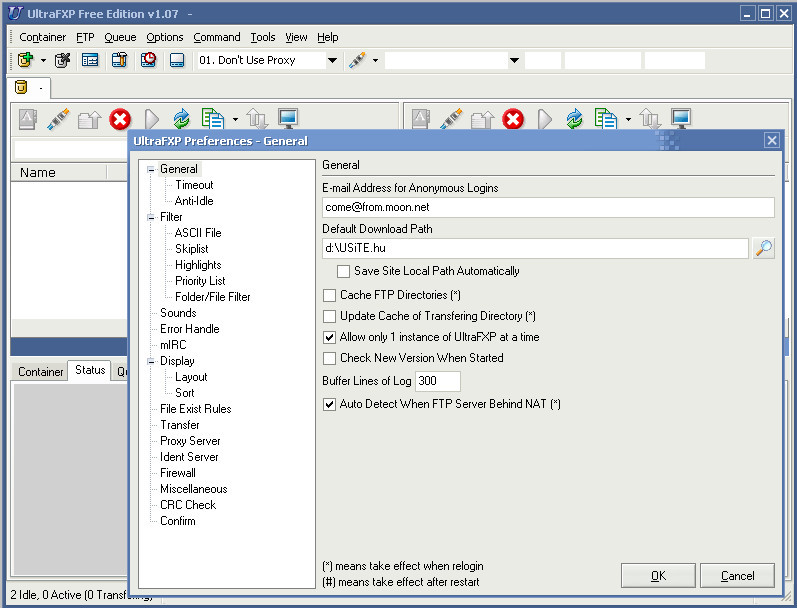Viewport: 797px width, 608px height.
Task: Click the site manager edit icon with checkmark
Action: click(62, 60)
